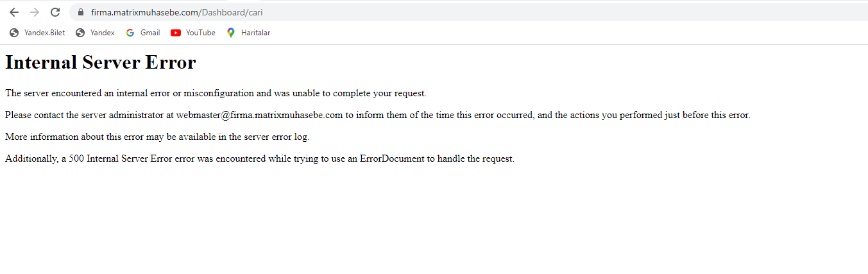Focus the address bar URL text
The height and width of the screenshot is (274, 868).
[x=176, y=12]
